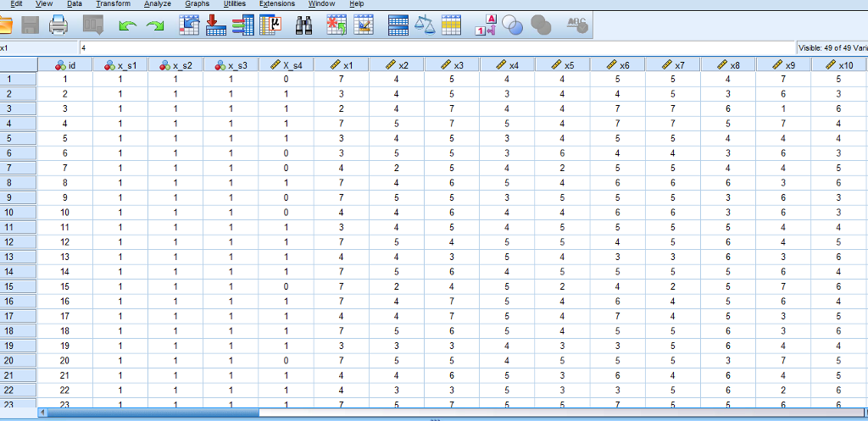Click the Save floppy disk icon
The image size is (868, 421).
click(31, 25)
